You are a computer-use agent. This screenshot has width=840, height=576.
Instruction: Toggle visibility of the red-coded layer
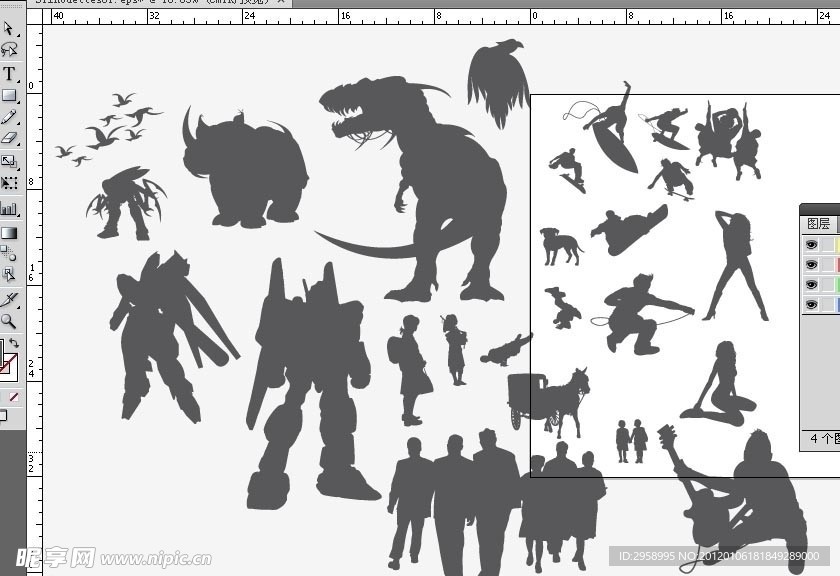pos(811,265)
